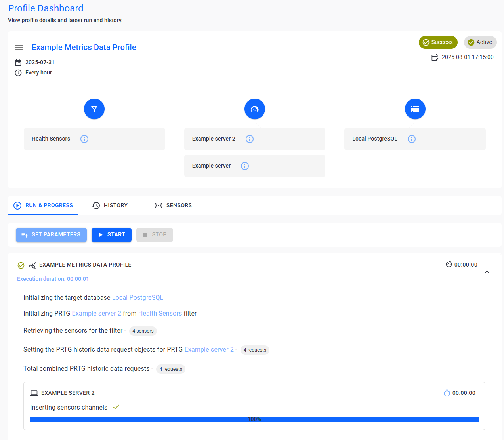
Task: Open the info icon next to Example server
Action: (245, 166)
